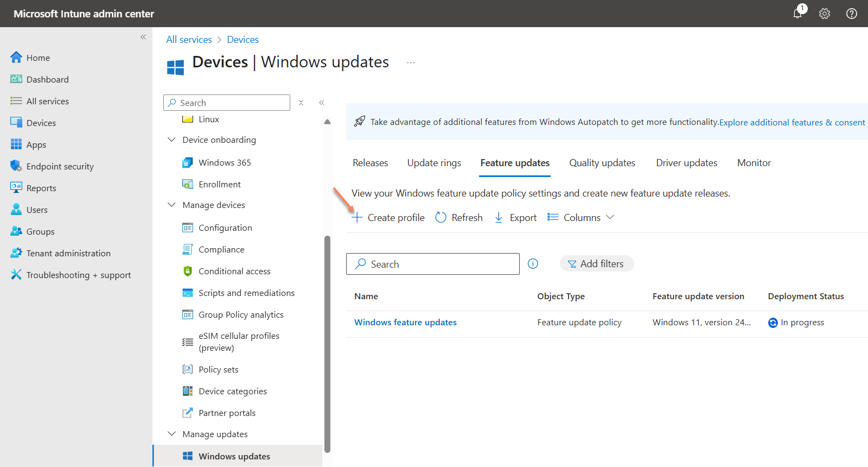This screenshot has height=467, width=868.
Task: Click the In progress status cell
Action: tap(796, 323)
